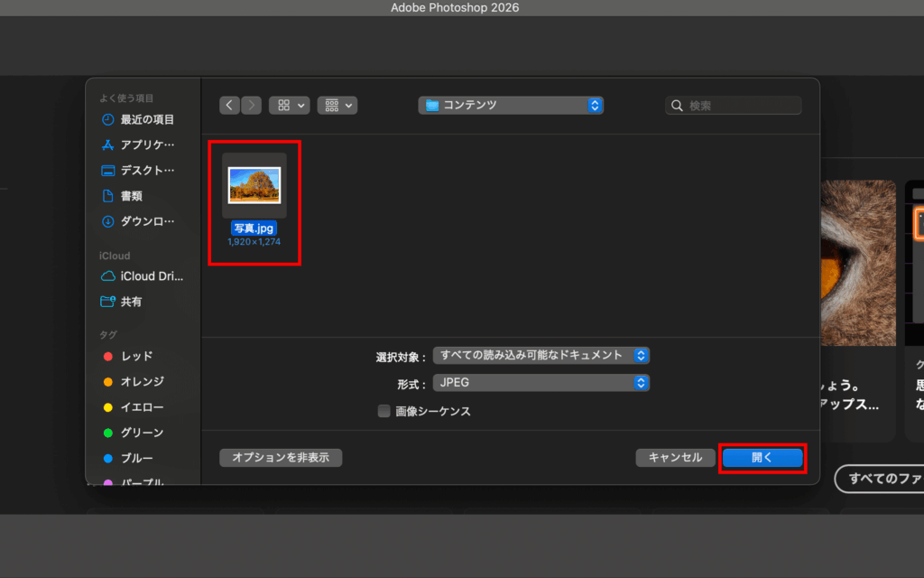Open 共有 shared folder in sidebar
This screenshot has height=578, width=924.
pyautogui.click(x=132, y=302)
